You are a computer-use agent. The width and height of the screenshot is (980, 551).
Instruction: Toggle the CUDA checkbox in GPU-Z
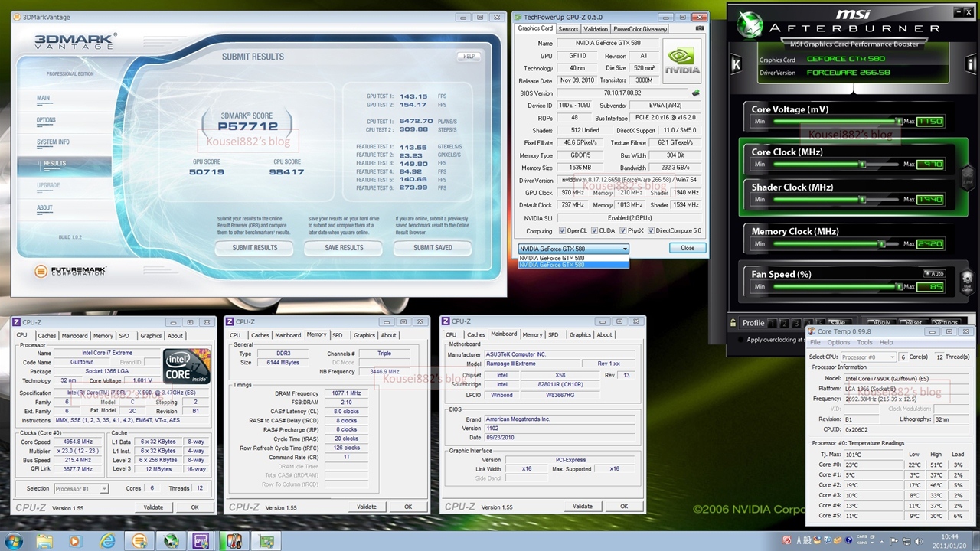click(x=594, y=230)
